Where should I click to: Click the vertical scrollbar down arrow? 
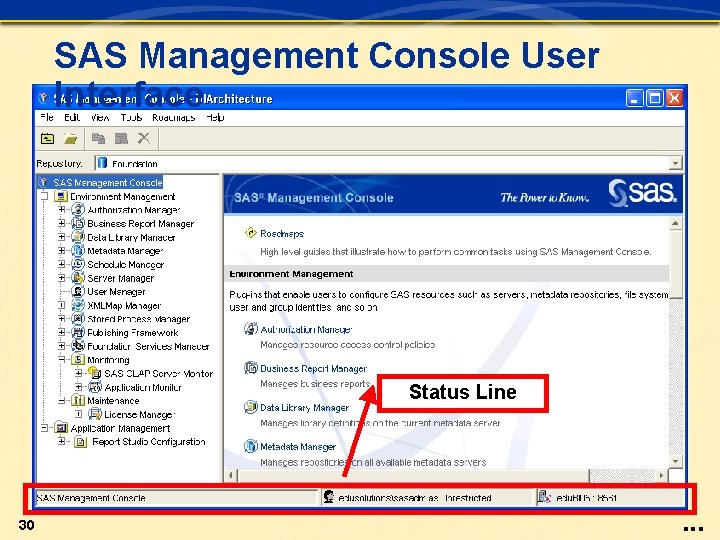675,461
